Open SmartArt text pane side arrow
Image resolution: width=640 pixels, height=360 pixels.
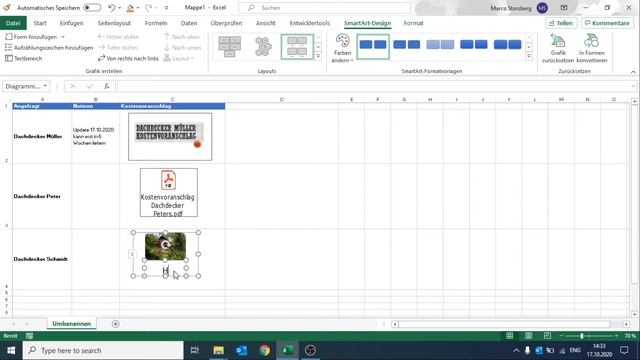pos(132,254)
